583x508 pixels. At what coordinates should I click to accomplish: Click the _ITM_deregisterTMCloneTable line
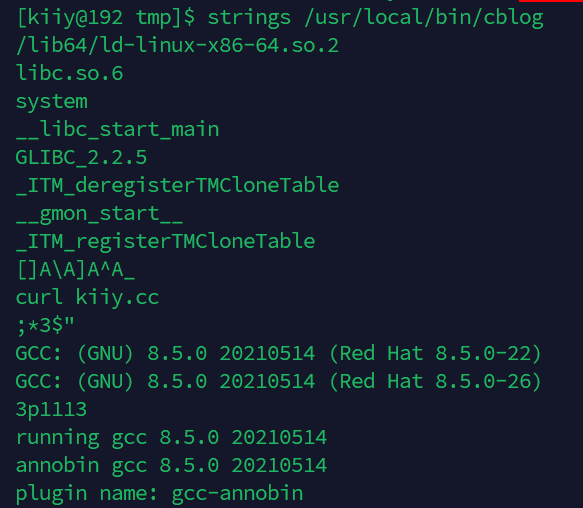click(x=177, y=185)
